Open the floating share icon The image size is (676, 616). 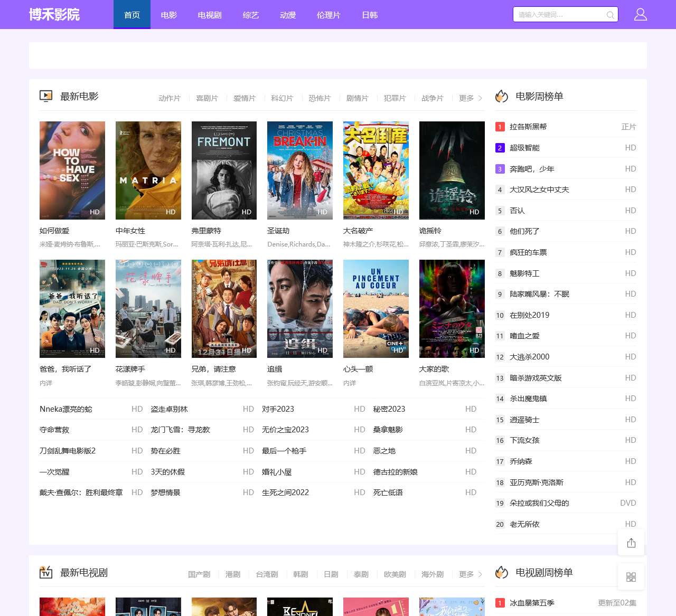(x=631, y=542)
